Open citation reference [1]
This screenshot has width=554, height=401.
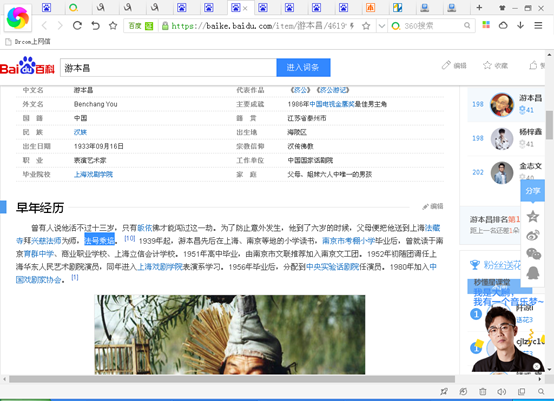tap(75, 277)
